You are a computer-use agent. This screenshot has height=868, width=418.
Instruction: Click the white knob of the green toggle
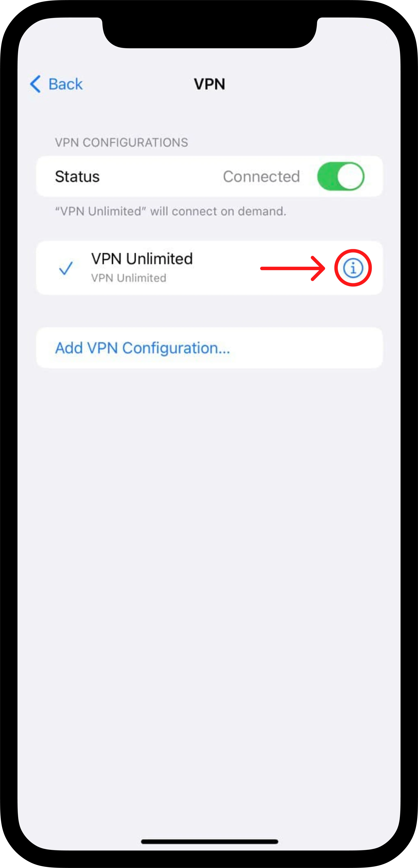pos(350,176)
